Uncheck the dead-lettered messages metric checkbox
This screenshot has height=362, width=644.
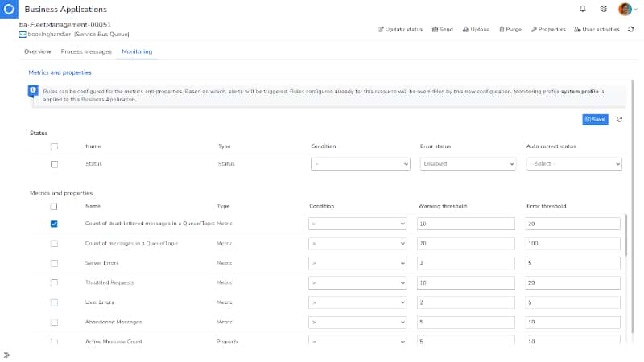tap(54, 224)
